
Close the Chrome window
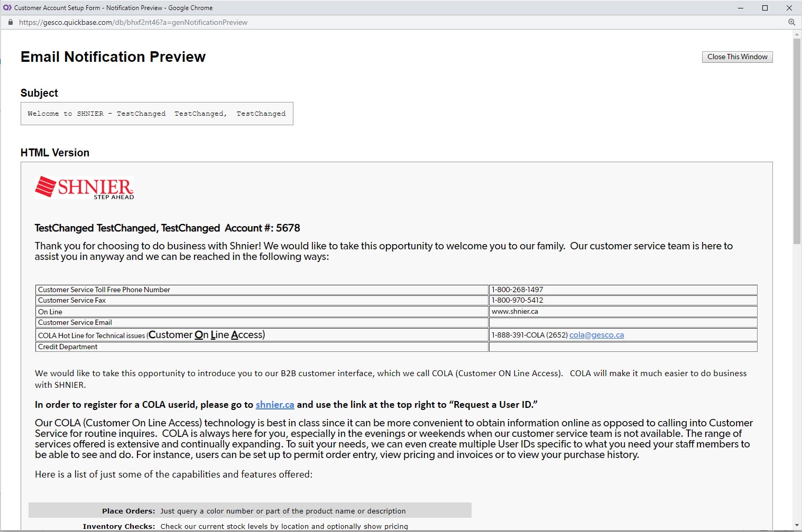pyautogui.click(x=789, y=7)
